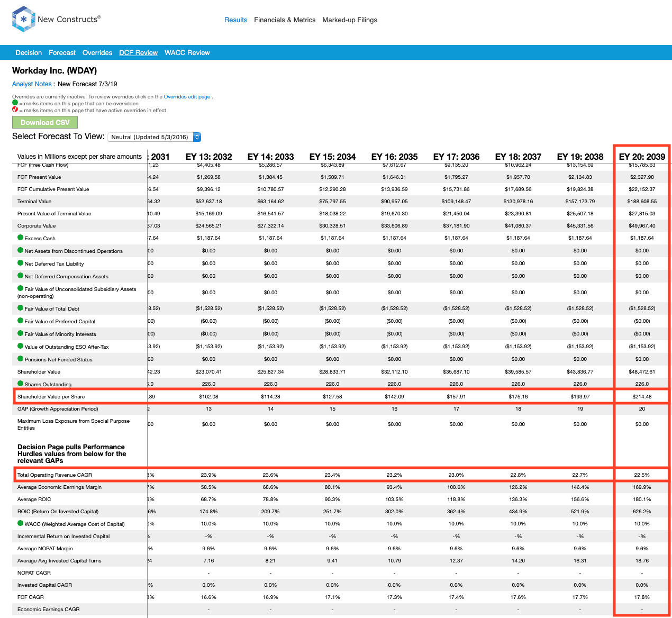Click the Shareholder Value per Share row label
The width and height of the screenshot is (672, 618).
pos(51,396)
